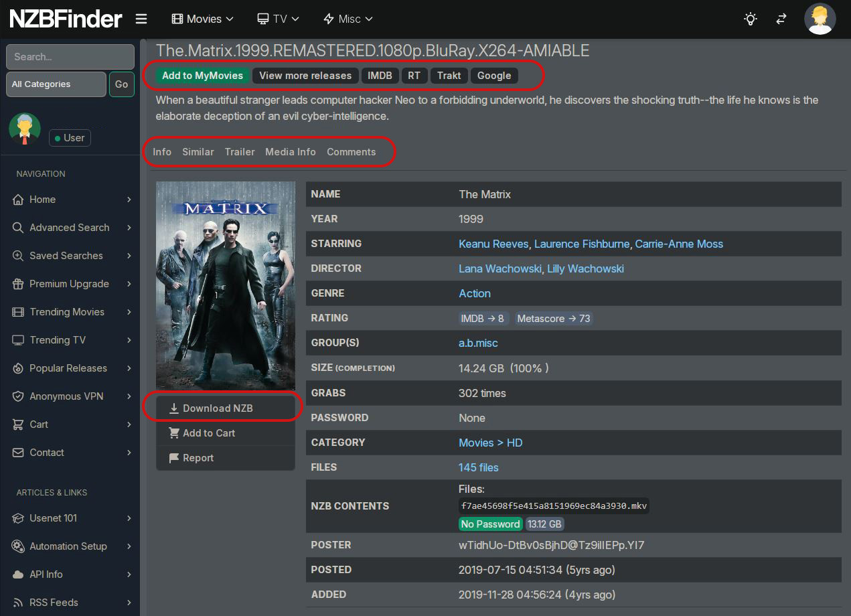Click the Contact envelope icon
The width and height of the screenshot is (851, 616).
point(18,453)
